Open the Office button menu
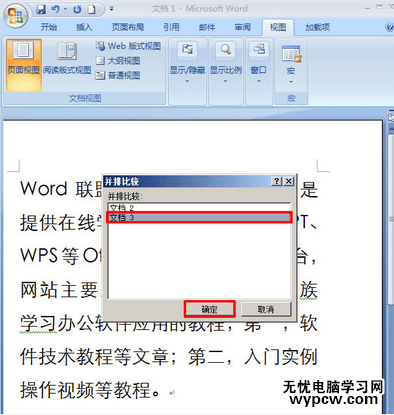The image size is (394, 415). (15, 16)
